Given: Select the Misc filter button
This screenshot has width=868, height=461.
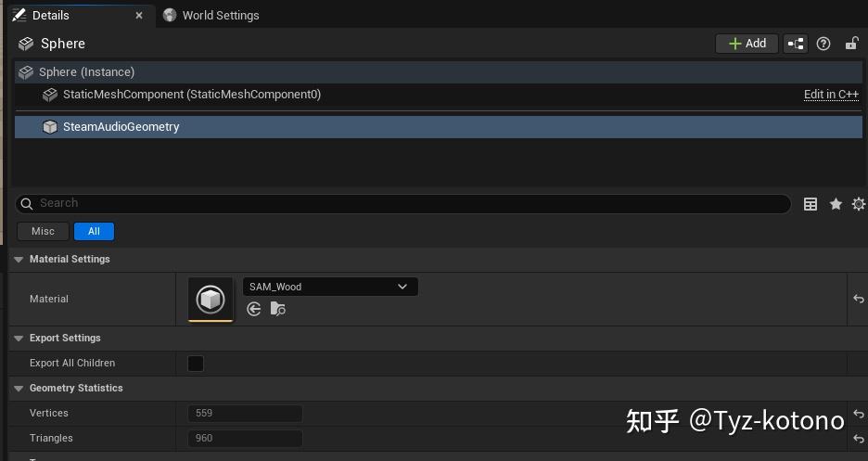Looking at the screenshot, I should pos(44,231).
